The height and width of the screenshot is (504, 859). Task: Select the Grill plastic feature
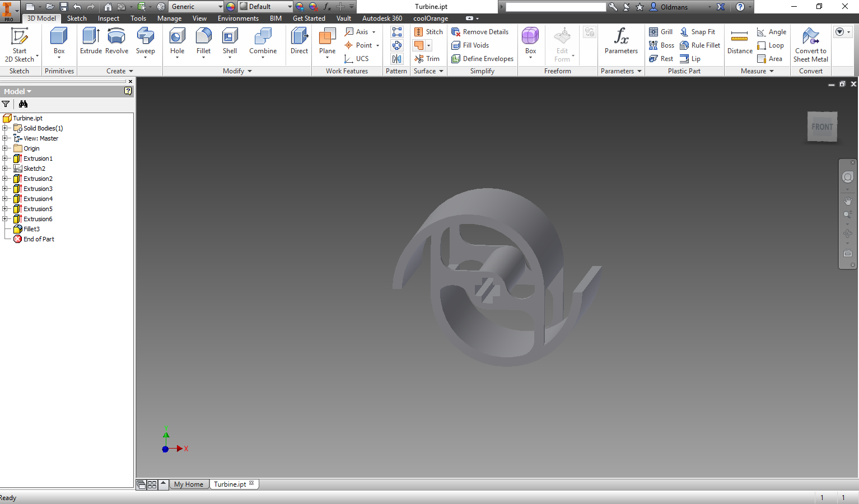pos(661,32)
